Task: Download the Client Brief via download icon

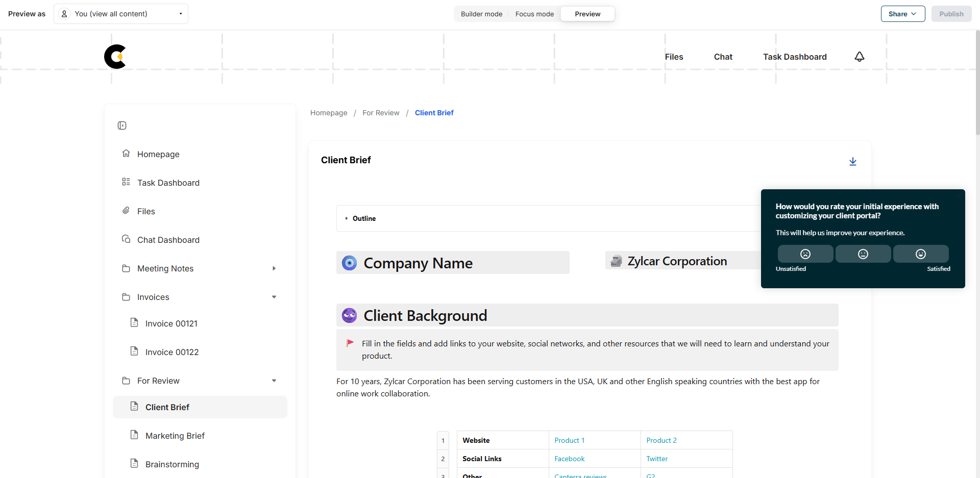Action: coord(853,161)
